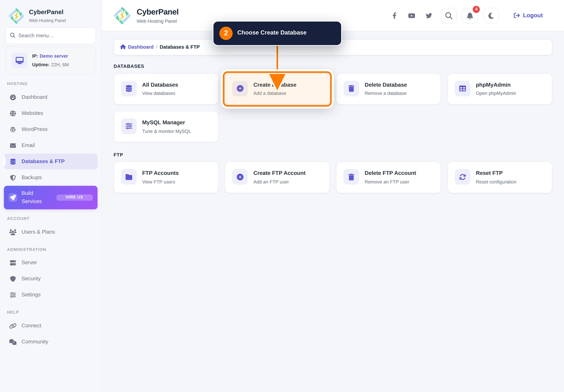This screenshot has height=392, width=564.
Task: Select Databases & FTP sidebar item
Action: click(x=51, y=161)
